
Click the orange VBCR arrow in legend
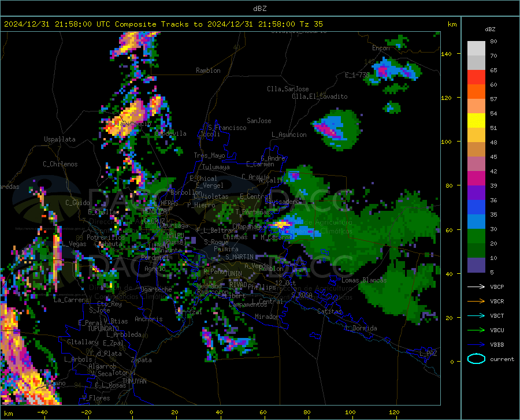click(x=476, y=302)
